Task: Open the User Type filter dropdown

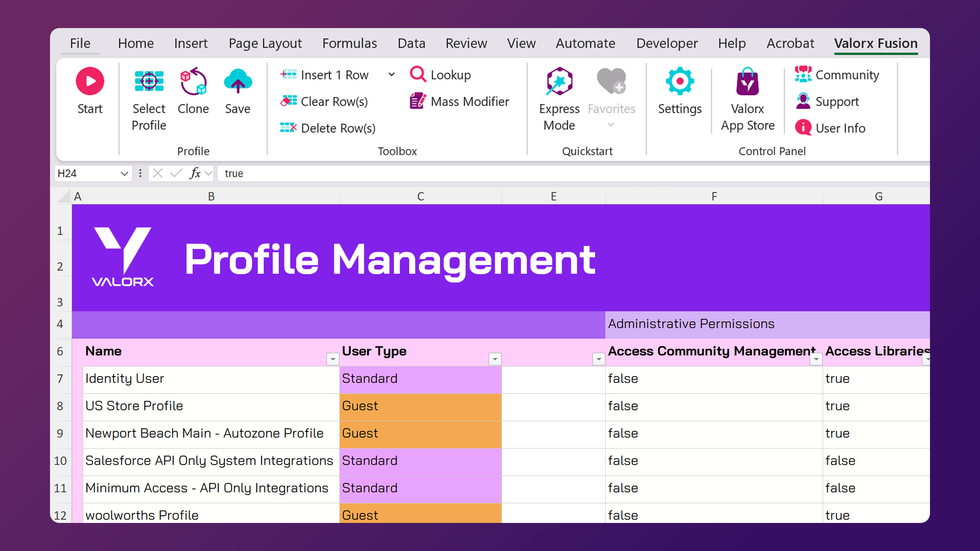Action: (495, 359)
